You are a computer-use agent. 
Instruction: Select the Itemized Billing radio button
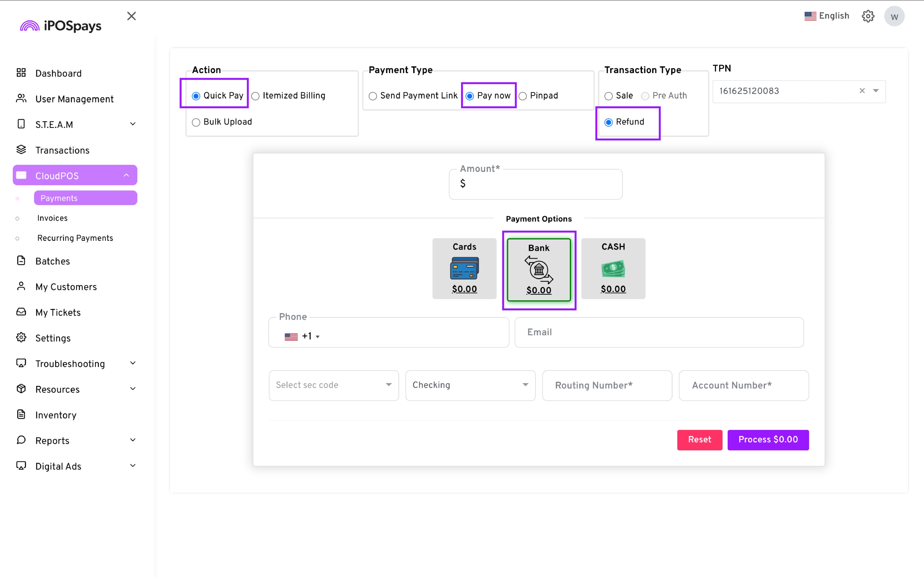click(x=256, y=96)
